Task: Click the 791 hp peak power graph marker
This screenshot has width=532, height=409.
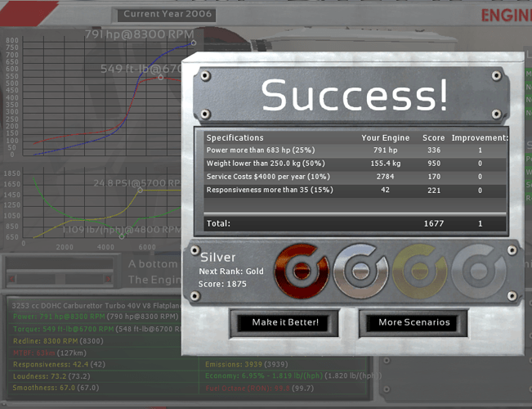Action: click(x=194, y=43)
